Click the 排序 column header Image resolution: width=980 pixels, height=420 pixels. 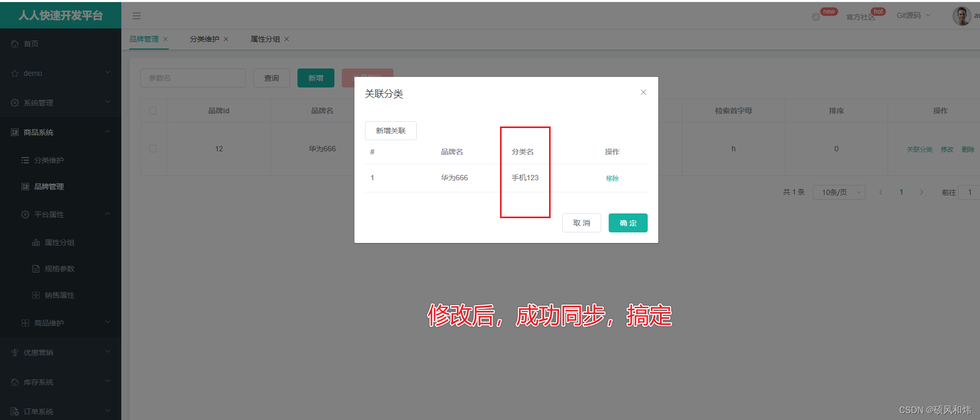(x=837, y=111)
